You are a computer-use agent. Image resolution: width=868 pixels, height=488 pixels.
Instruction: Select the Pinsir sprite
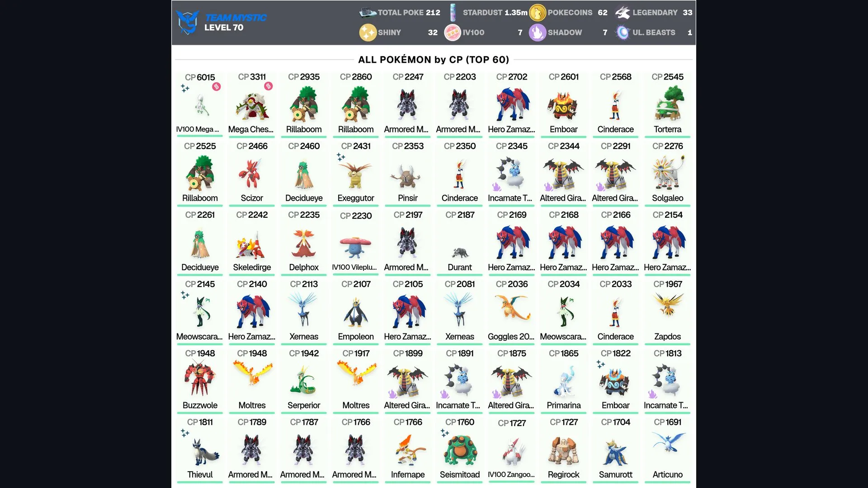click(x=407, y=176)
